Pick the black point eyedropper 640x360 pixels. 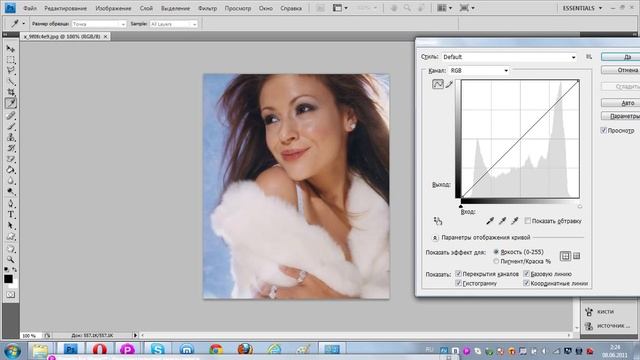click(x=490, y=221)
